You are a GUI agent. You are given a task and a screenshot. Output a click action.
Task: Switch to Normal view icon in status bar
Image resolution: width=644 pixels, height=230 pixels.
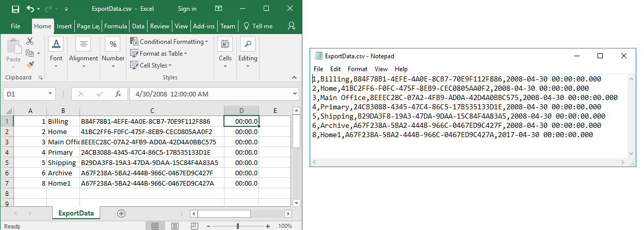coord(155,226)
